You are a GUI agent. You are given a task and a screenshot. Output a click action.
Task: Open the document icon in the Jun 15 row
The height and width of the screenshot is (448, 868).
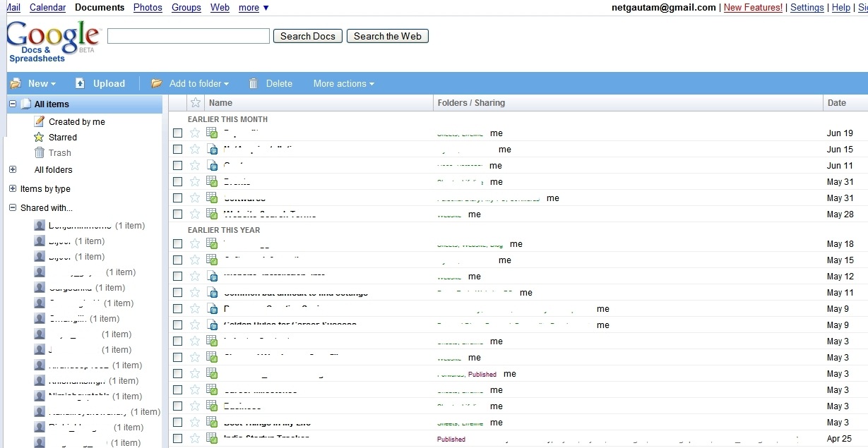click(x=212, y=149)
